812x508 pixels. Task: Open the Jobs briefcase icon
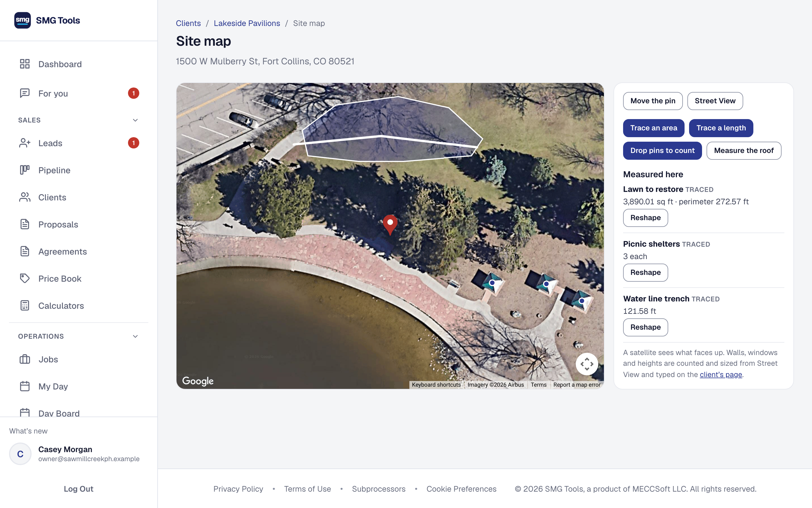[25, 359]
